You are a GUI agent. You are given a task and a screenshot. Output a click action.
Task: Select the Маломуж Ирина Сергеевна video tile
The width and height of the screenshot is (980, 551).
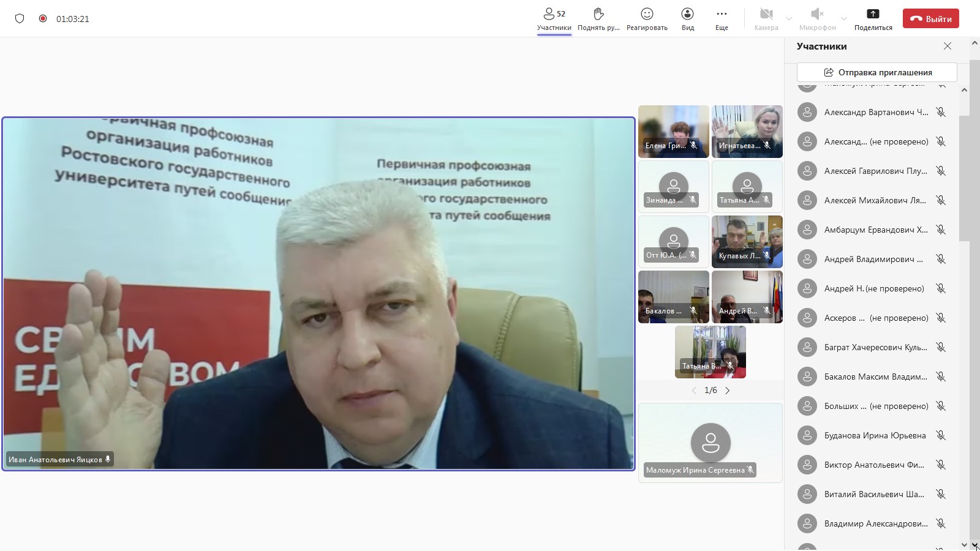(710, 443)
